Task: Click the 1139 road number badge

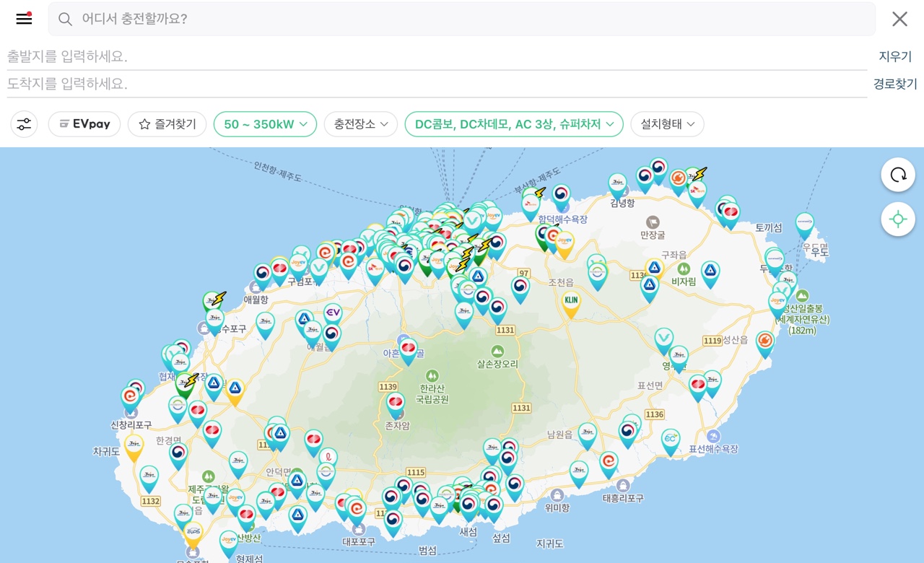Action: [388, 387]
